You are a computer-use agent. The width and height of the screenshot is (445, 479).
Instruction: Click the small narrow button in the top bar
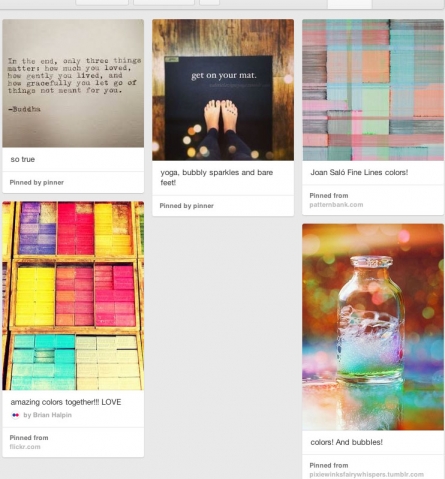coord(209,2)
